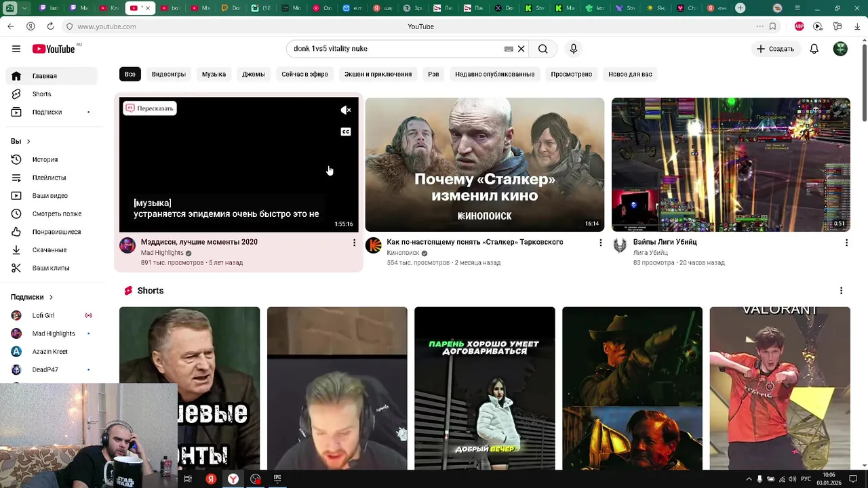Open the Shorts shelf three-dot menu
Viewport: 868px width, 488px height.
[841, 291]
